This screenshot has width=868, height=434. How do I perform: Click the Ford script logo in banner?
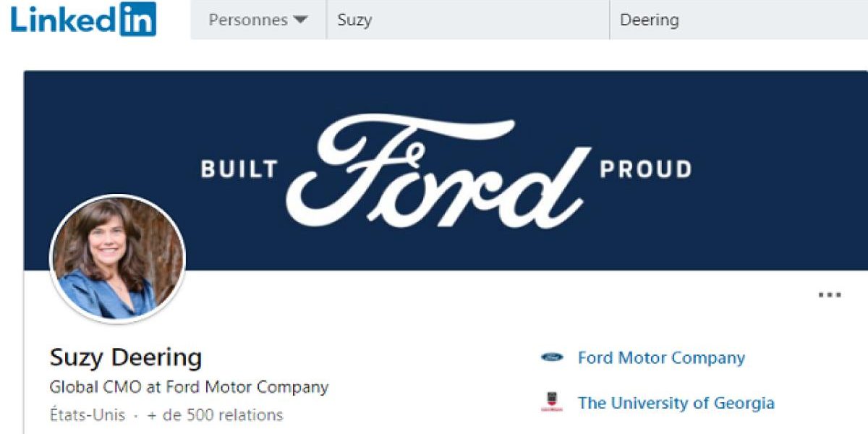[438, 171]
